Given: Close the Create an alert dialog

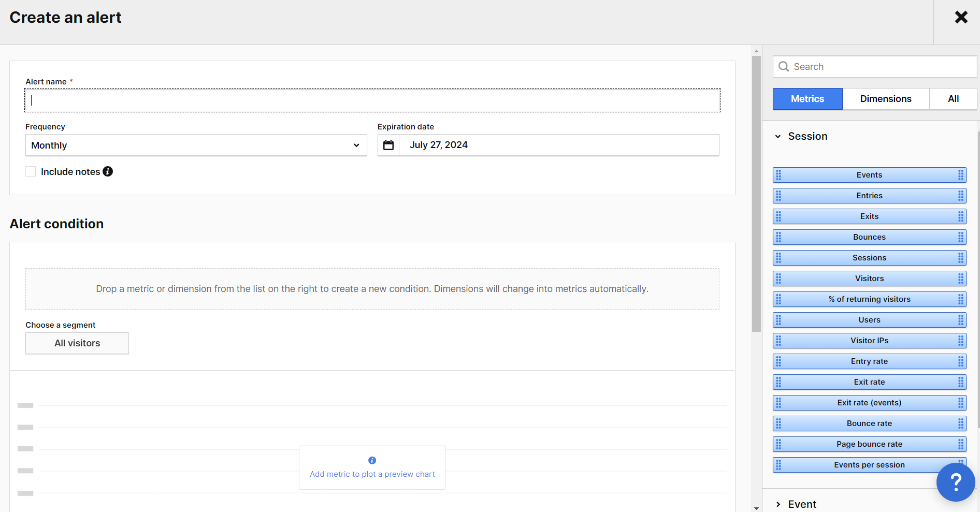Looking at the screenshot, I should point(961,18).
